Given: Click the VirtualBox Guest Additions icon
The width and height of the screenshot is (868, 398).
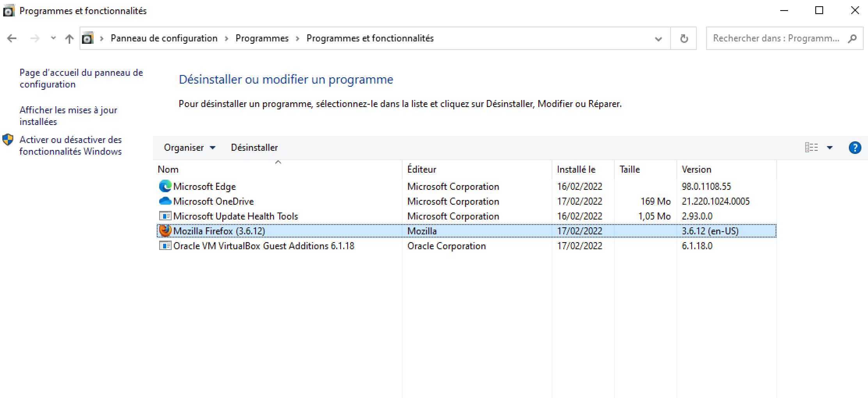Looking at the screenshot, I should (165, 246).
